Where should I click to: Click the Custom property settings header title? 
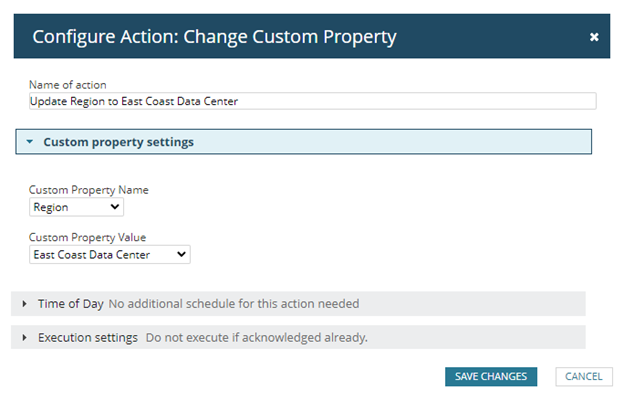[118, 142]
